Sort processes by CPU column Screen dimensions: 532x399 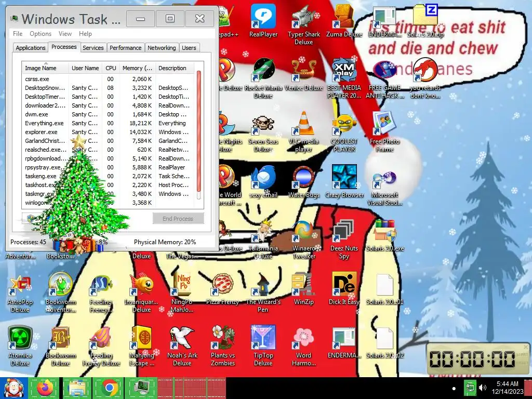coord(111,68)
